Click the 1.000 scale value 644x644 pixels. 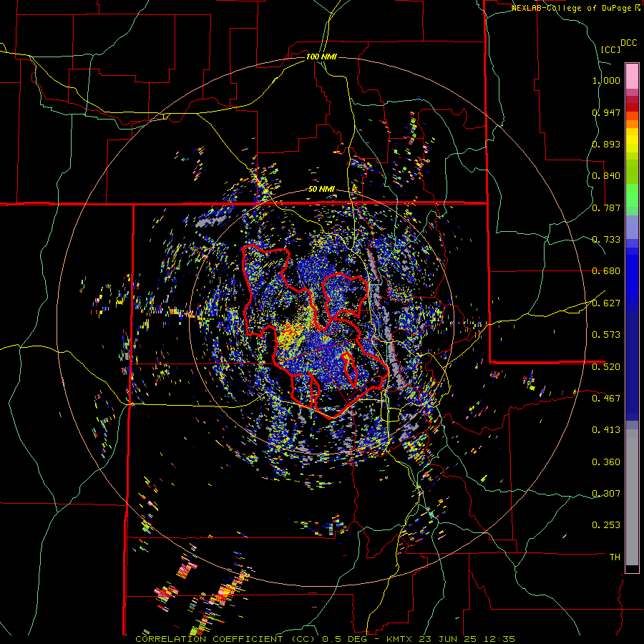(606, 81)
